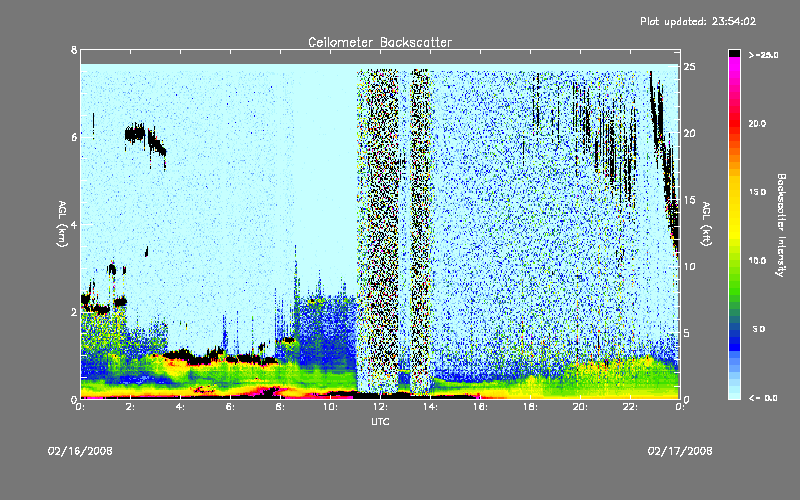The image size is (800, 500).
Task: Click the start date '02/16/2008'
Action: pyautogui.click(x=80, y=451)
